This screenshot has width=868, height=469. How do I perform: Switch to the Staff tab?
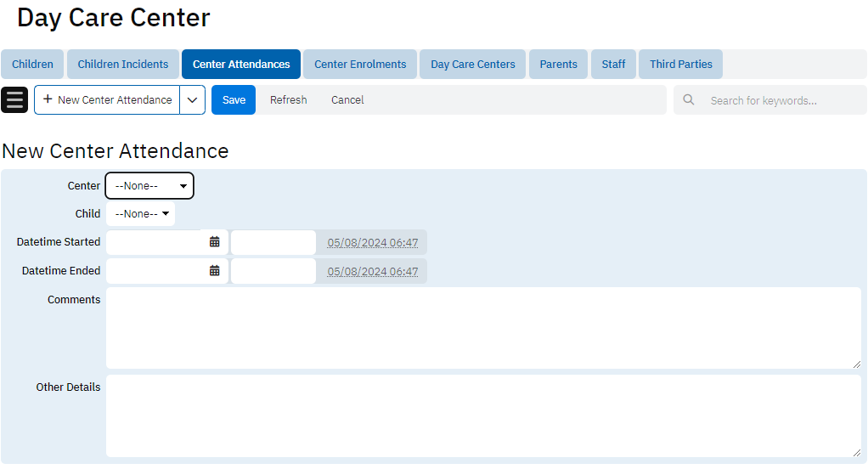click(613, 64)
